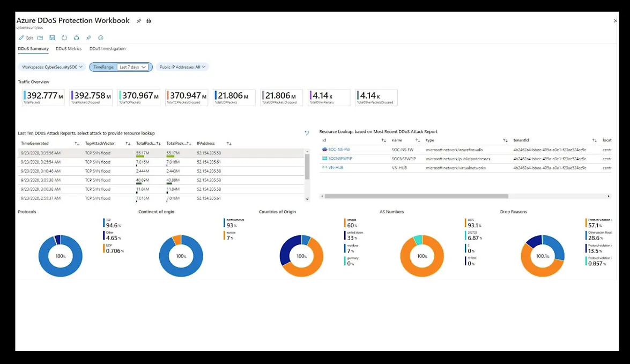Open the DDoS Investigation tab
This screenshot has height=364, width=630.
point(107,49)
